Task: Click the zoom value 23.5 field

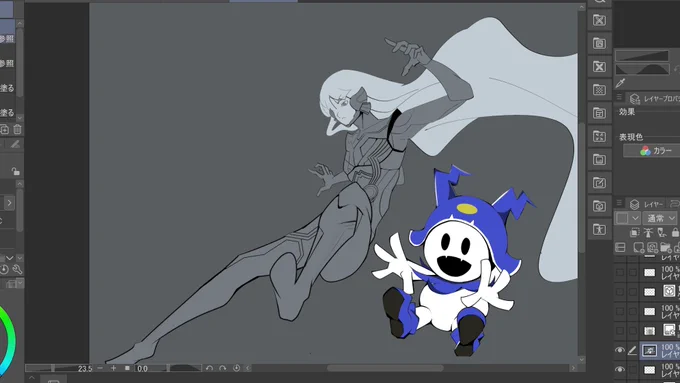Action: pyautogui.click(x=85, y=369)
